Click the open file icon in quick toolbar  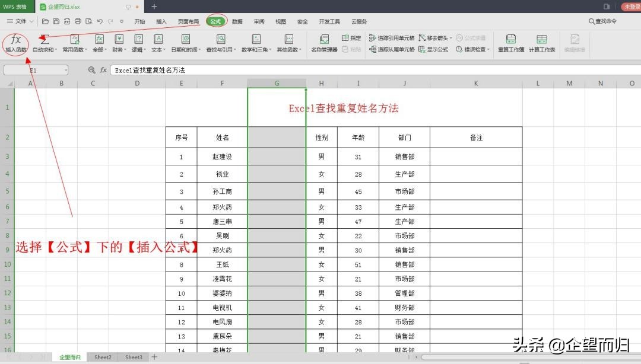coord(45,21)
